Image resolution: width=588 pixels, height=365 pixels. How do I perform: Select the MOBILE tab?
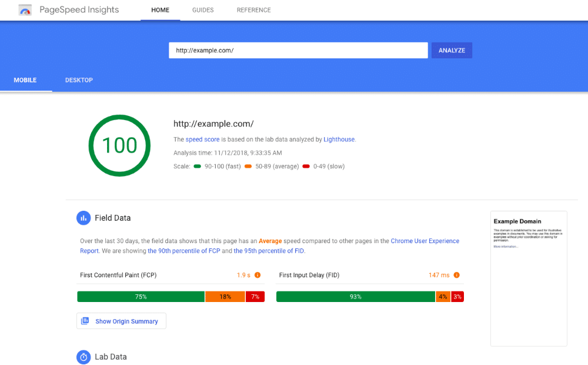(x=25, y=80)
